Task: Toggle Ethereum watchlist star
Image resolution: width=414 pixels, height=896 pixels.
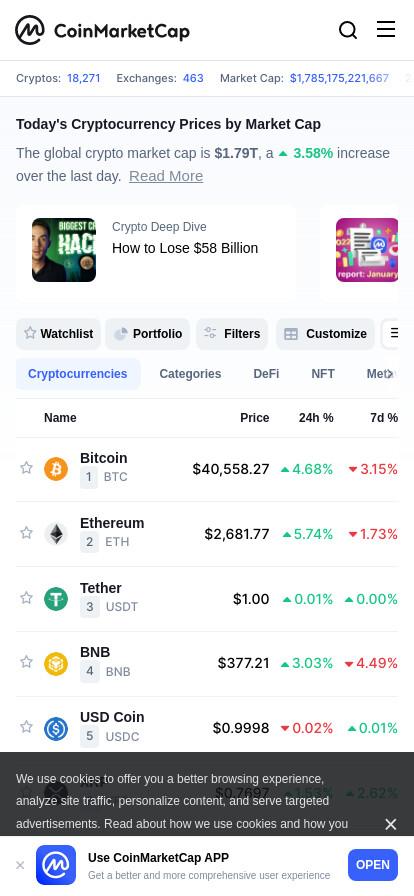Action: click(26, 533)
